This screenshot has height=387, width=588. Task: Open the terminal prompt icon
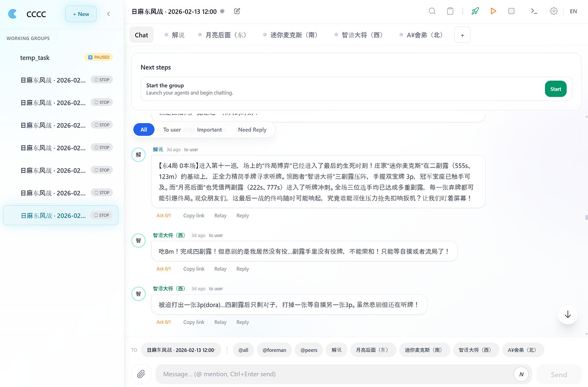tap(534, 11)
